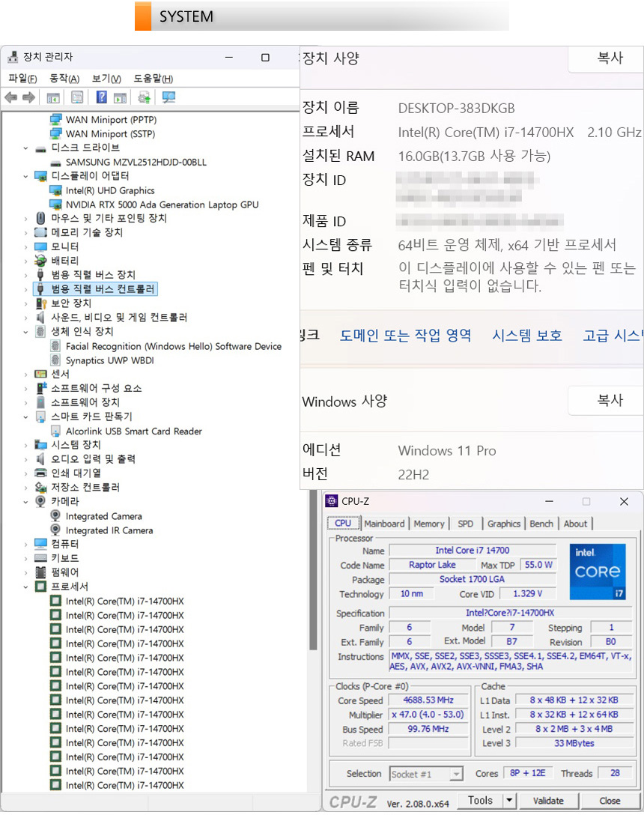
Task: Click the mouse icon beside 마우스 및 기타 포인팅 장치
Action: pyautogui.click(x=40, y=218)
